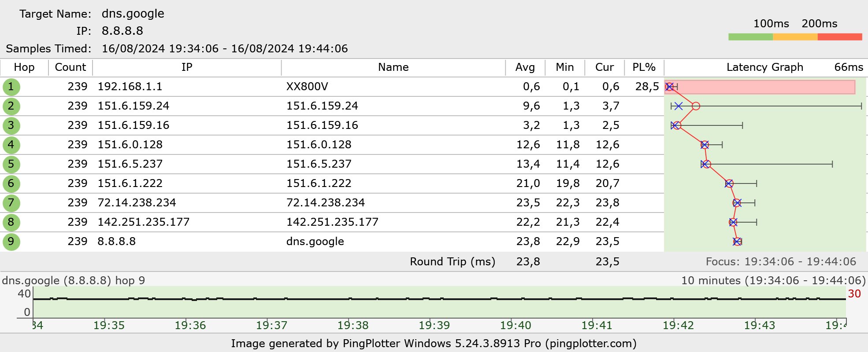Image resolution: width=868 pixels, height=352 pixels.
Task: Sort by the Avg column header
Action: [525, 67]
